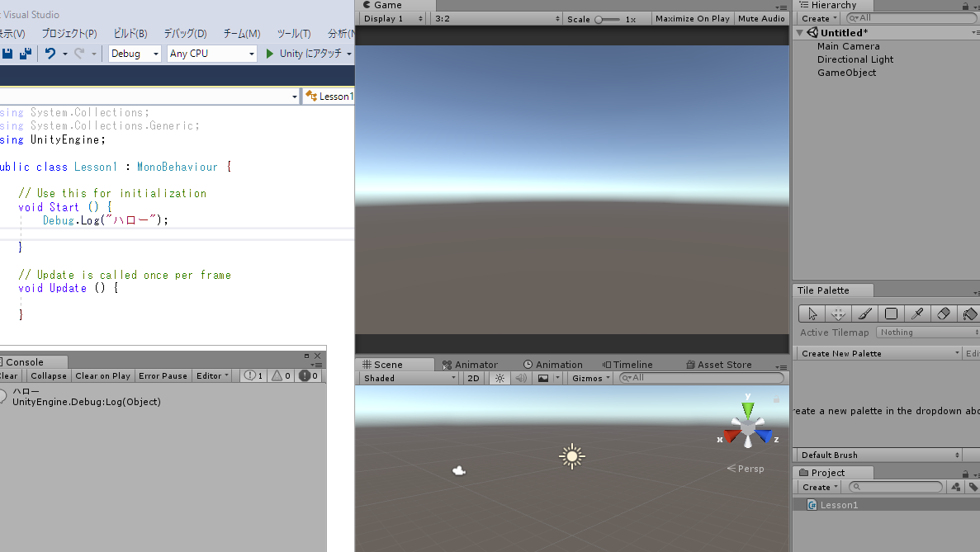This screenshot has width=980, height=552.
Task: Open the チーム(M) menu
Action: pyautogui.click(x=241, y=34)
